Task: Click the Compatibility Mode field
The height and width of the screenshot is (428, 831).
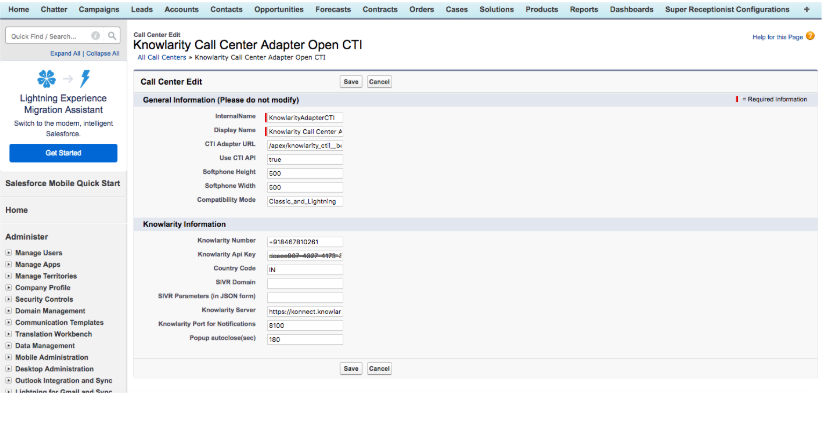Action: click(305, 201)
